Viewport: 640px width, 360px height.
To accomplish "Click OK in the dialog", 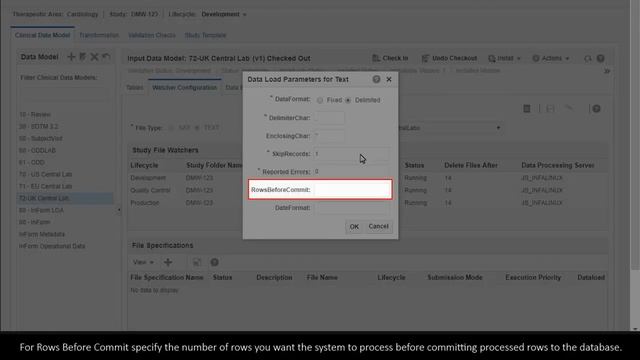I will tap(354, 227).
